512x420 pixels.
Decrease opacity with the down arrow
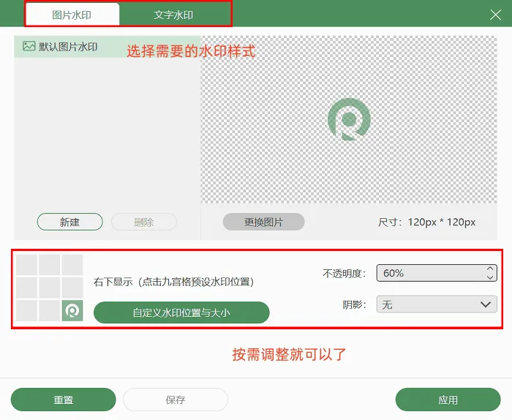[490, 277]
